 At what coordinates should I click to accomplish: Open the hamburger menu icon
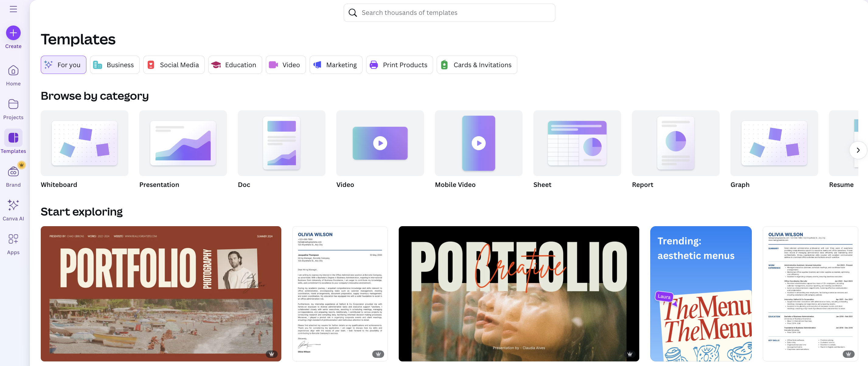[x=13, y=9]
